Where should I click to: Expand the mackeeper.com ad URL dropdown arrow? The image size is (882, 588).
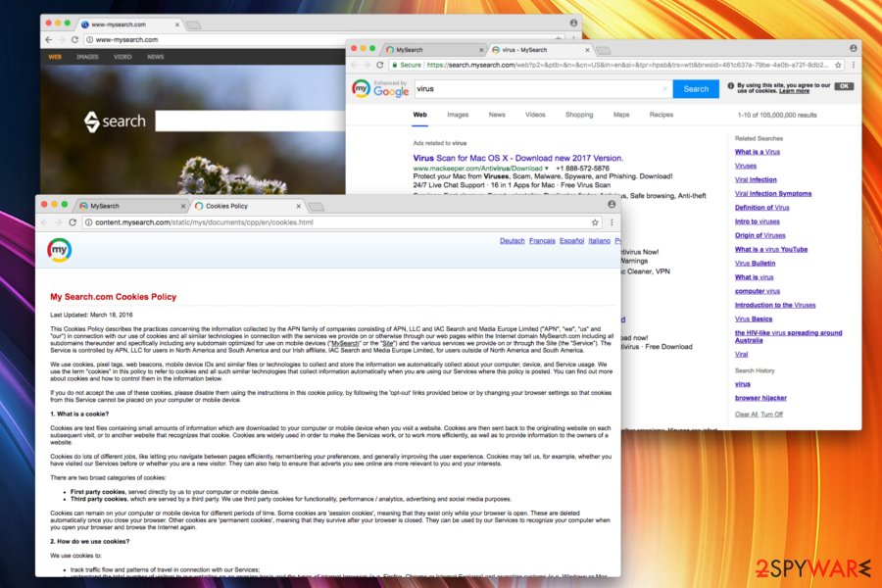[x=546, y=169]
